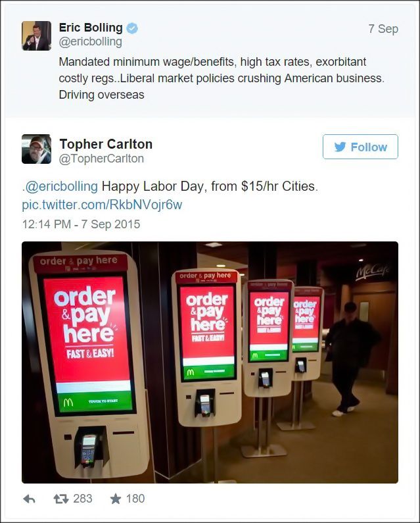This screenshot has width=420, height=523.
Task: Open the Eric Bolling display name
Action: pos(91,28)
